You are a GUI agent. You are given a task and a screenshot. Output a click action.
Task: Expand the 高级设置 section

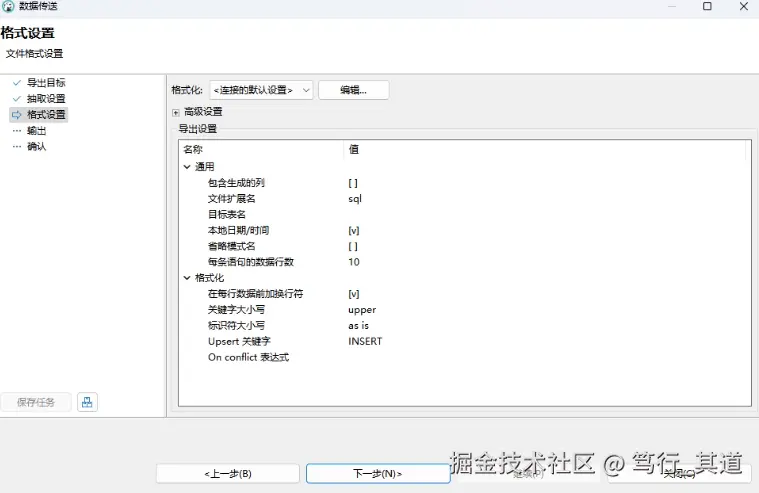(176, 113)
